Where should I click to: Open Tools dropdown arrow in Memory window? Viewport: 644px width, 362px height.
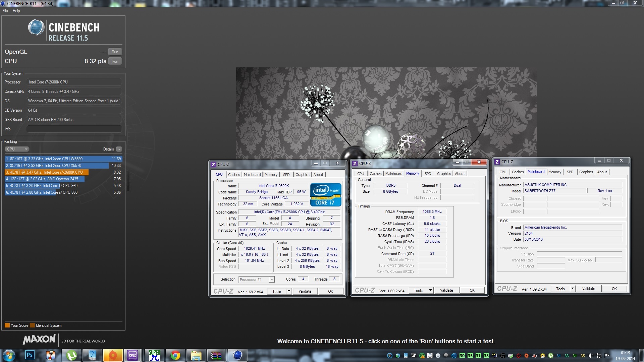[x=430, y=290]
